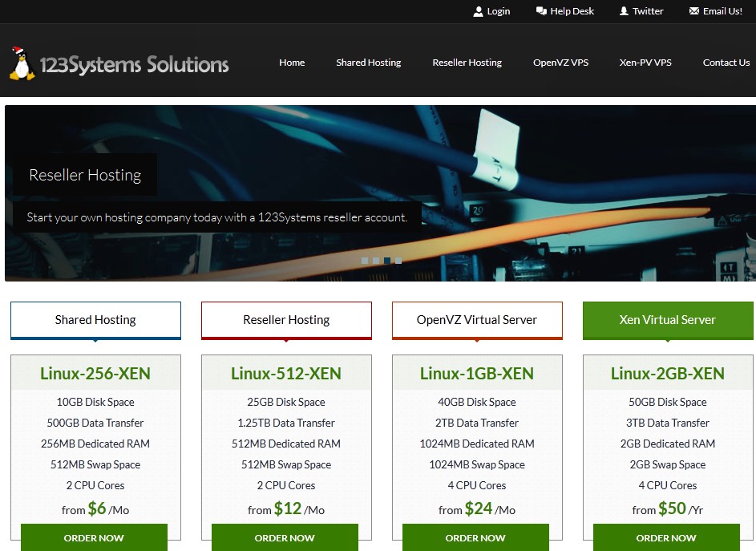Click the Tux penguin logo

[22, 63]
